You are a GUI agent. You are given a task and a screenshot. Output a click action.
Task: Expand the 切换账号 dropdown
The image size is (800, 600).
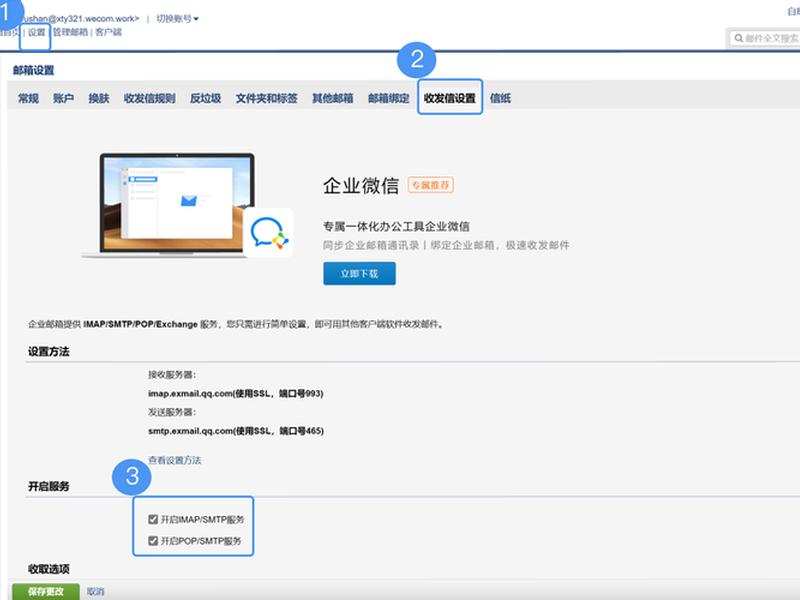pyautogui.click(x=177, y=18)
